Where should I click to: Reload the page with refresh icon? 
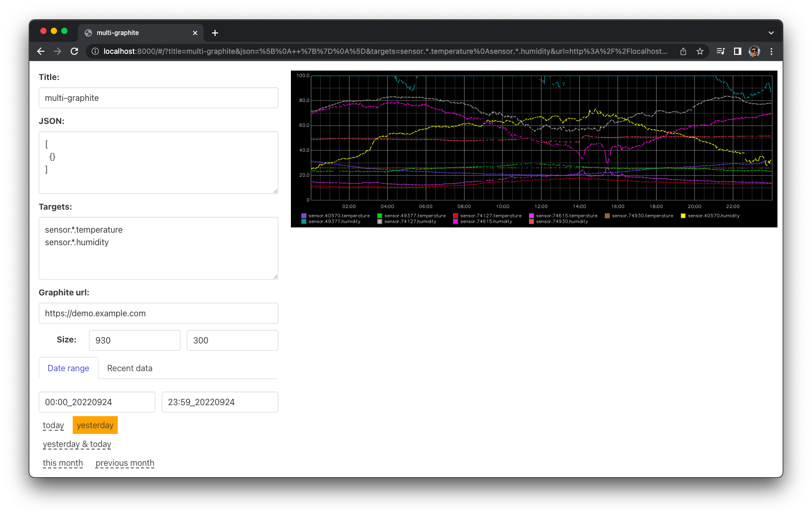(x=74, y=51)
